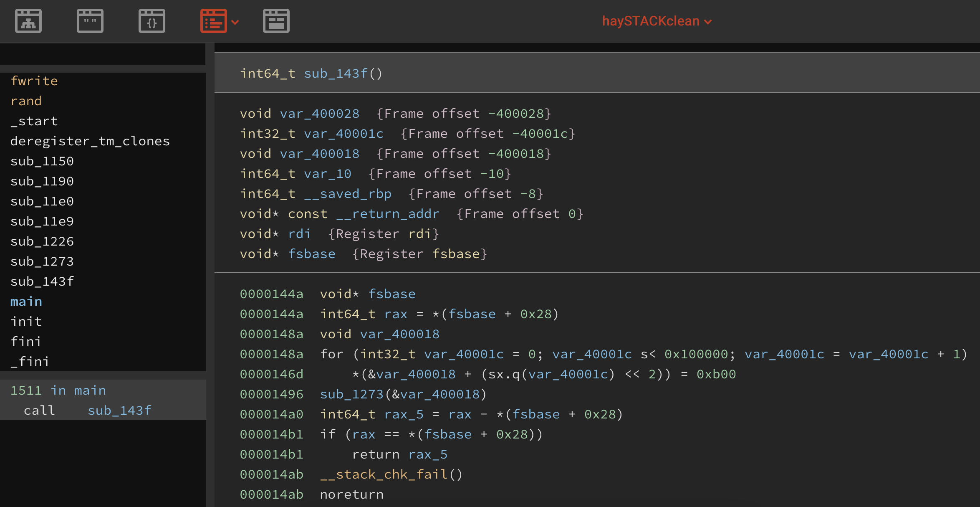980x507 pixels.
Task: Select sub_143f in the function list
Action: tap(42, 281)
